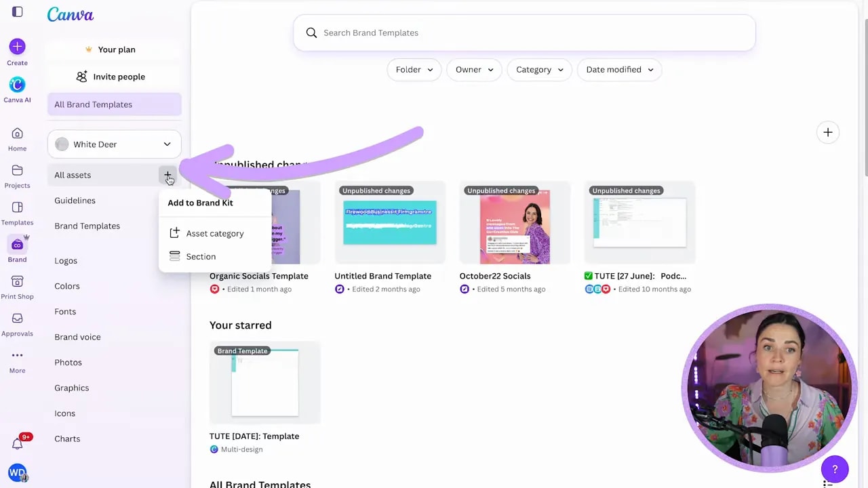Open the WD account avatar
The width and height of the screenshot is (868, 488).
click(17, 472)
